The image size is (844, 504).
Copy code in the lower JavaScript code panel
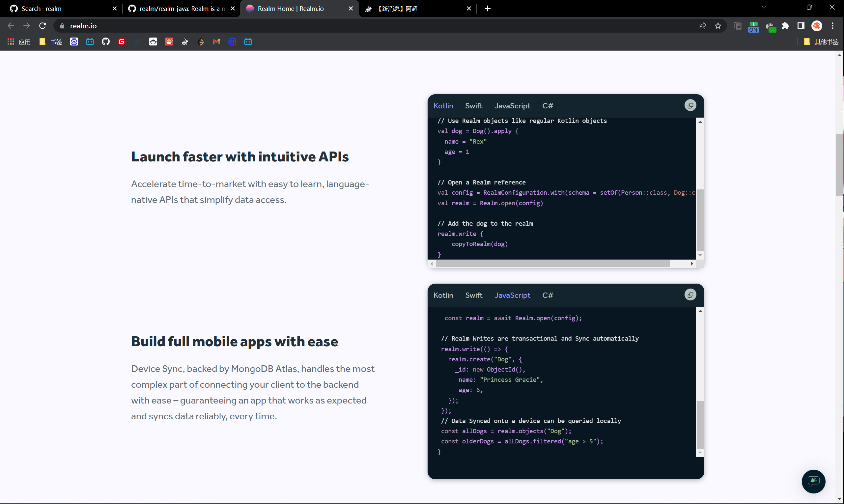690,295
